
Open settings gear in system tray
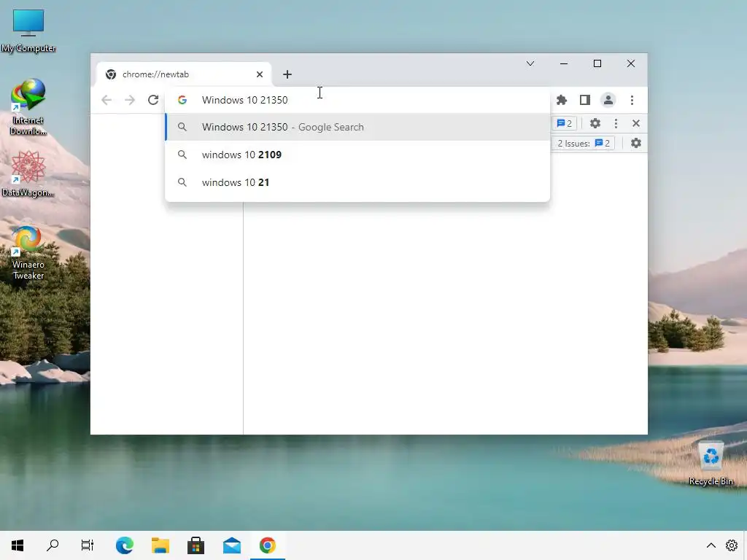tap(731, 545)
